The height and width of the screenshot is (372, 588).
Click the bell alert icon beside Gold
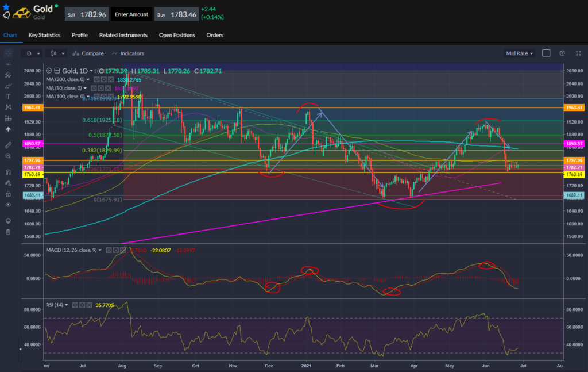[x=6, y=16]
